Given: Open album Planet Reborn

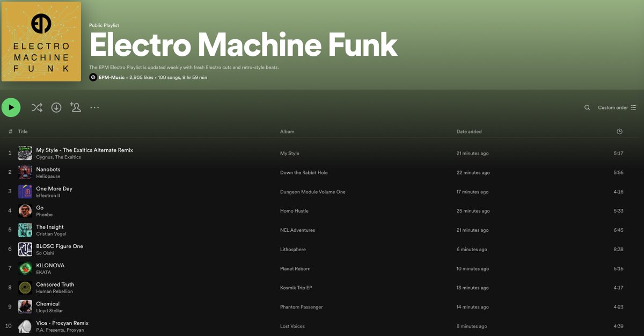Looking at the screenshot, I should point(295,269).
